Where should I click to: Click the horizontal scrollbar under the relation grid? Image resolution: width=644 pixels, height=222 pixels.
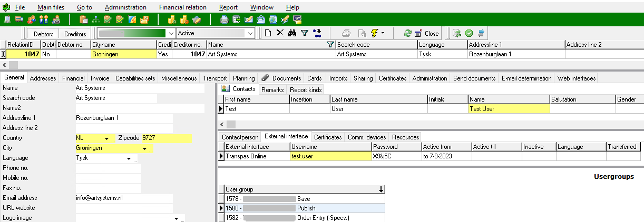(322, 64)
